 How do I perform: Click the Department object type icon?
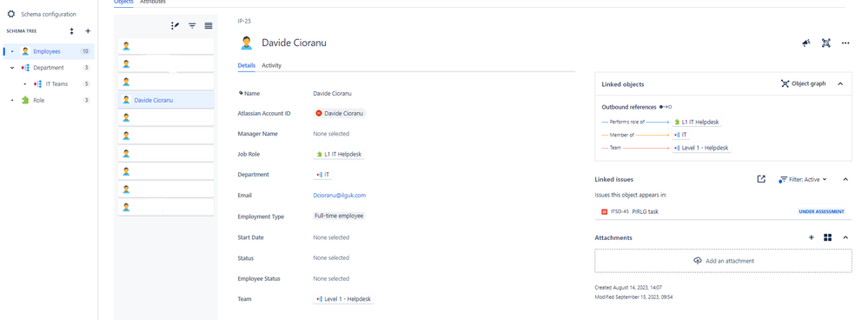pos(25,68)
